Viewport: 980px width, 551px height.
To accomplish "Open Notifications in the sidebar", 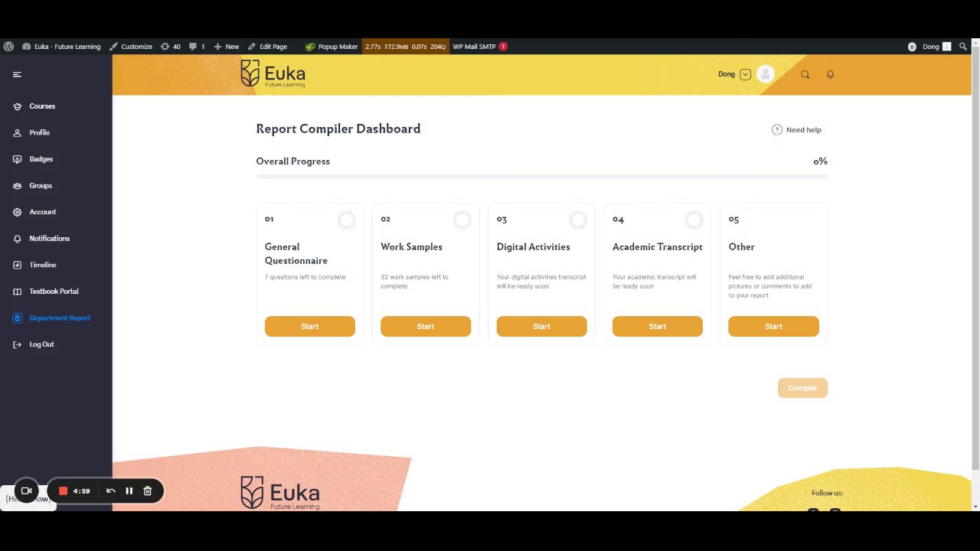I will [50, 239].
